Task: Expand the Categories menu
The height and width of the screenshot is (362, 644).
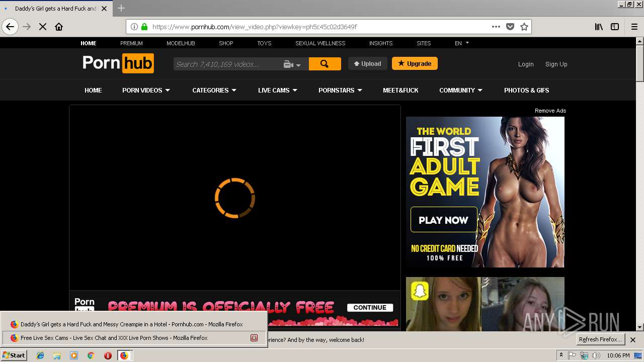Action: (x=214, y=90)
